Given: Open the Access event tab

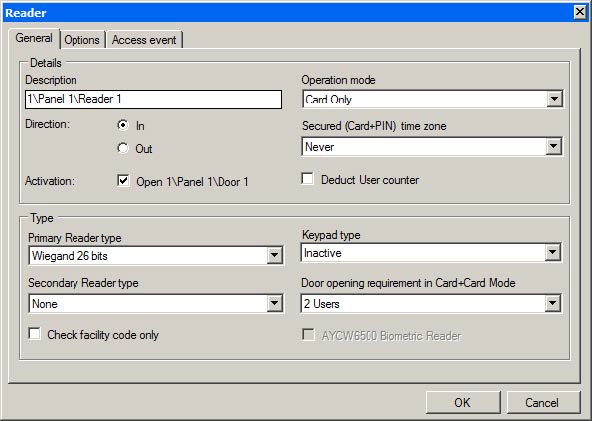Looking at the screenshot, I should tap(144, 40).
